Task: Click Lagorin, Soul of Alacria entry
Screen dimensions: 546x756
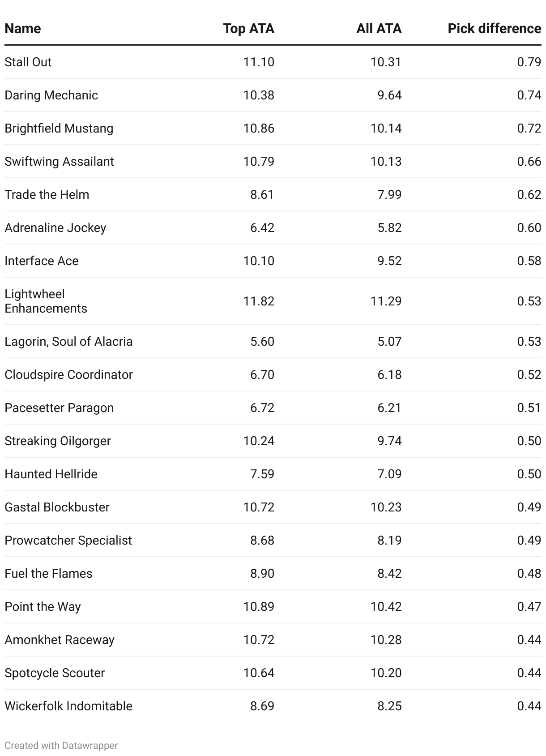Action: (69, 341)
